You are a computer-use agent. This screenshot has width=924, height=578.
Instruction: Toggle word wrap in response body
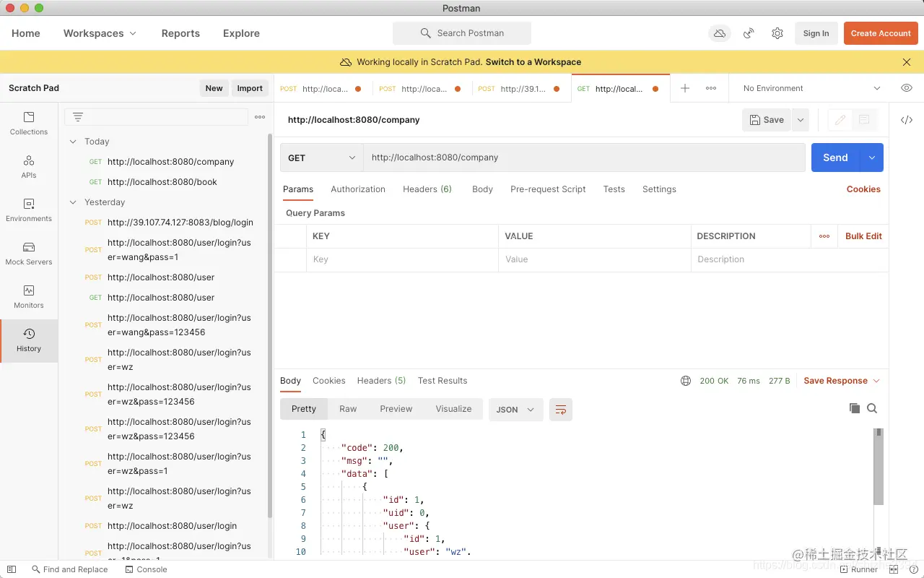[561, 410]
